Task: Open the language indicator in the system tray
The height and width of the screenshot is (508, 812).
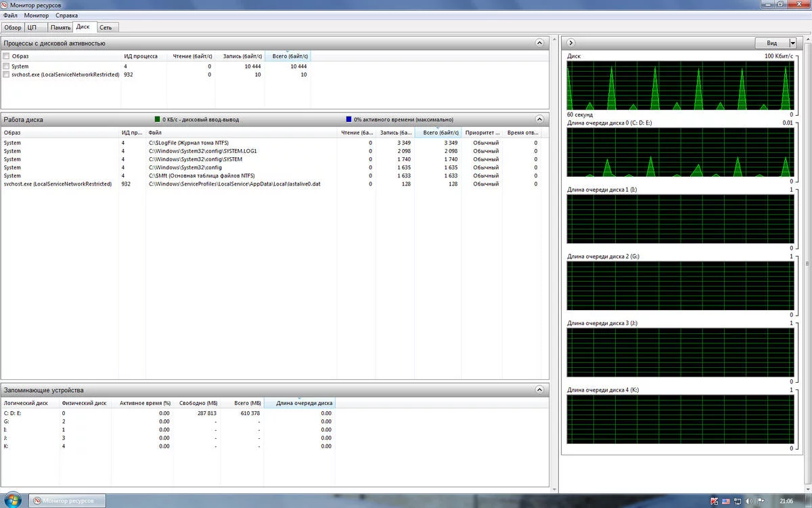Action: point(725,501)
